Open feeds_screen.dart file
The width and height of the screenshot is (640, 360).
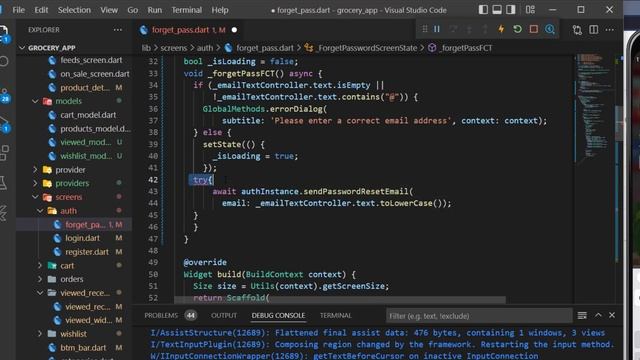tap(91, 60)
